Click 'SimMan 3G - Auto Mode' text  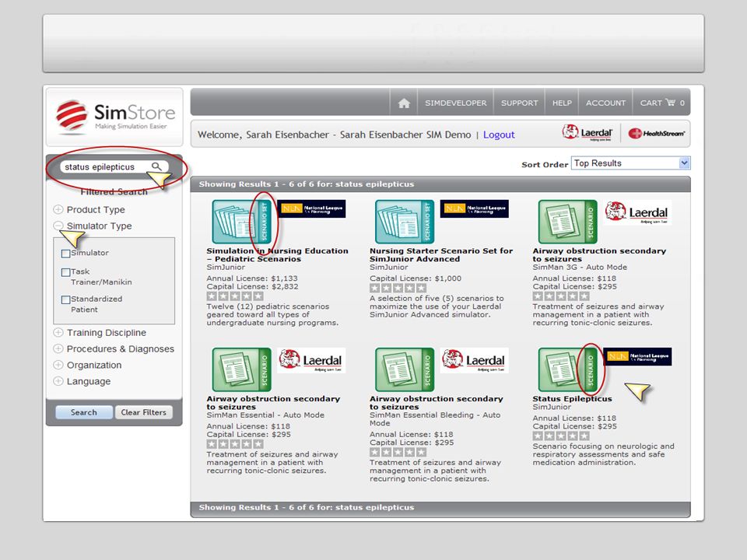tap(580, 267)
